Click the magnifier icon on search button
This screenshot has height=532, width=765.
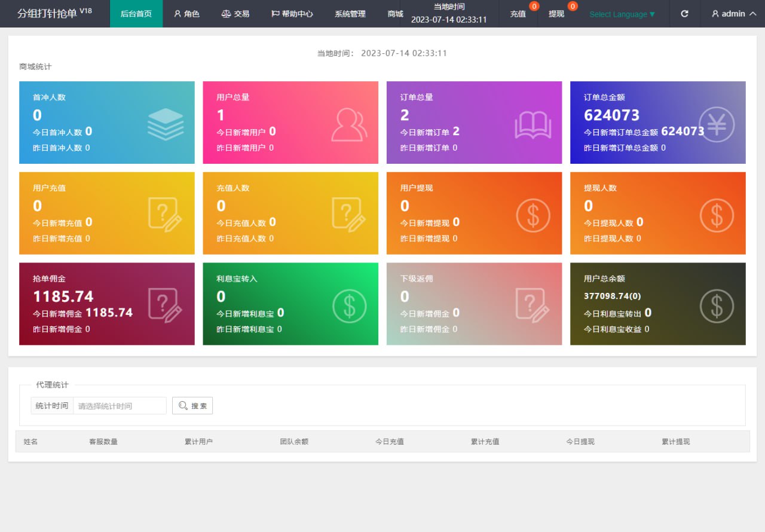[183, 406]
